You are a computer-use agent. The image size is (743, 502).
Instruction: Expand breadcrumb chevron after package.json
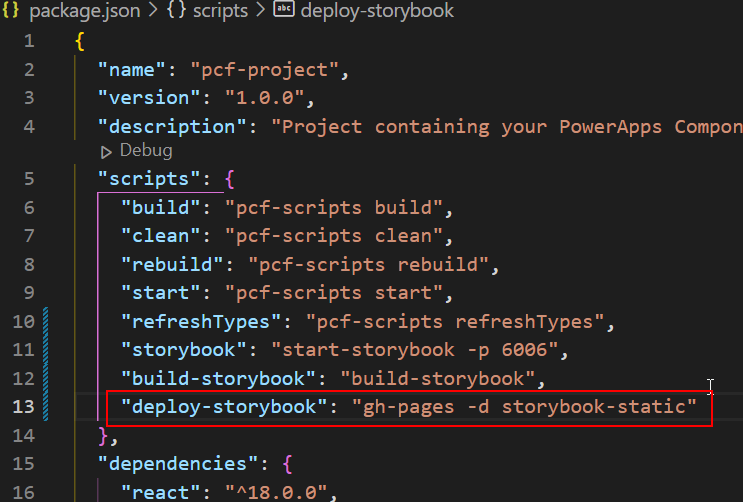[153, 10]
